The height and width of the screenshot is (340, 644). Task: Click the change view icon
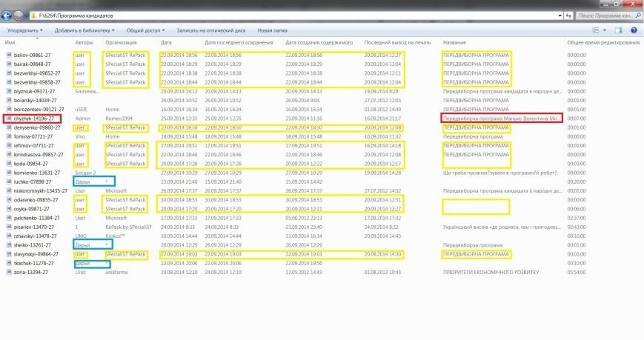[596, 30]
